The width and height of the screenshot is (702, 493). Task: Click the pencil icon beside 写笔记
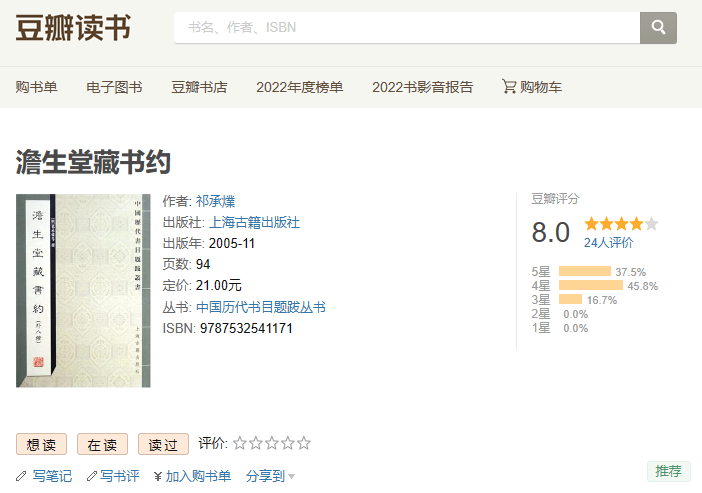(x=21, y=476)
